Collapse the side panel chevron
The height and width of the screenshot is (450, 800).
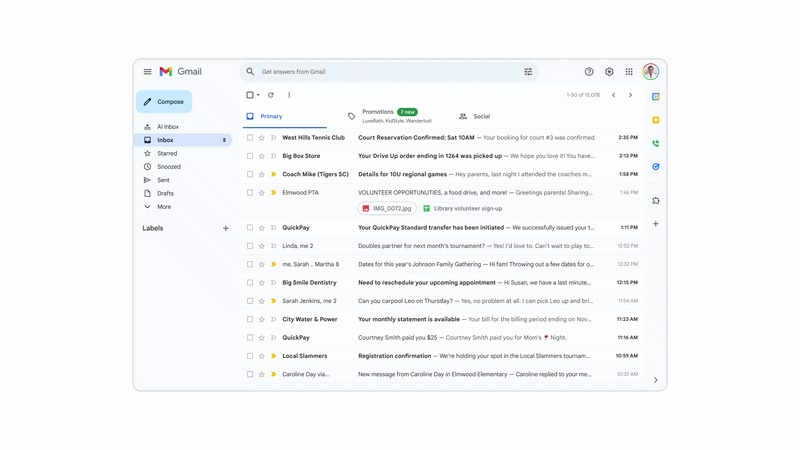(656, 380)
